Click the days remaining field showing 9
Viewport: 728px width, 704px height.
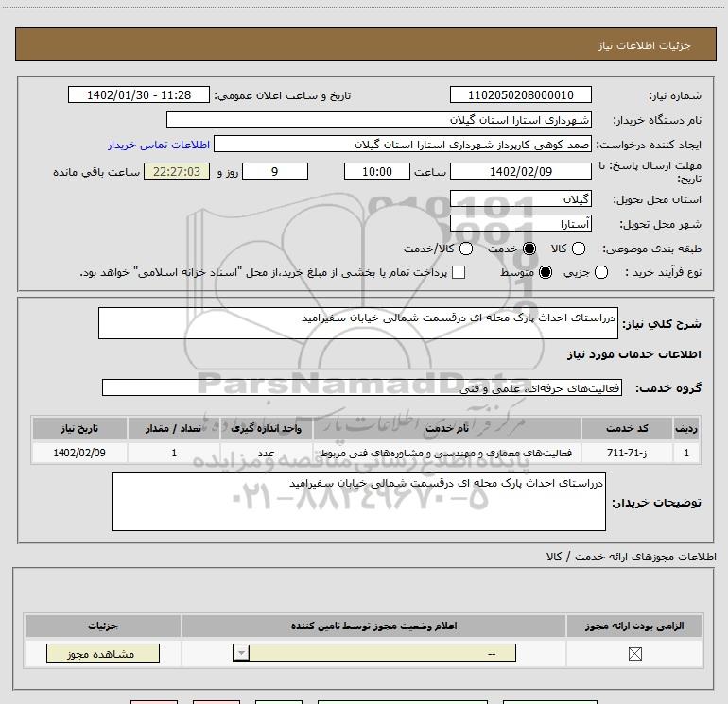coord(275,172)
